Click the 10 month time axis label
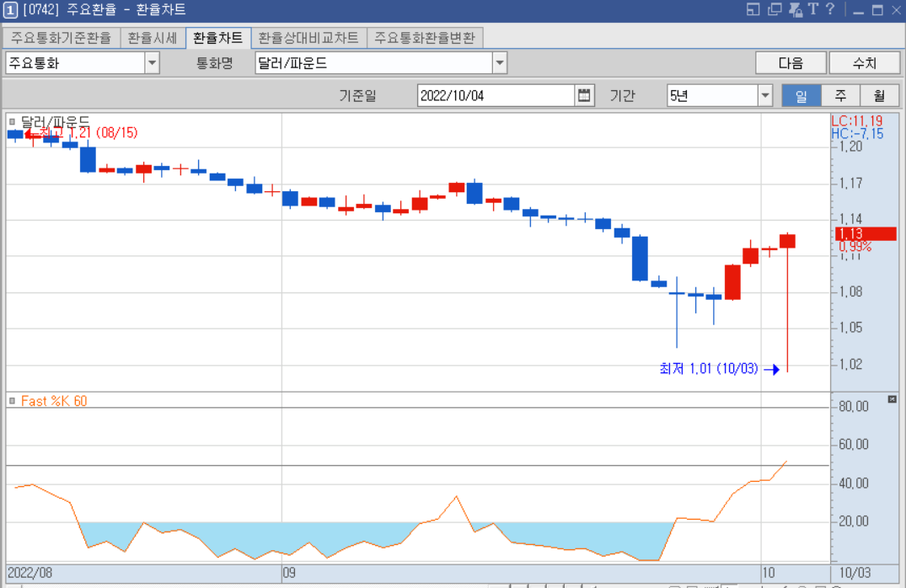The width and height of the screenshot is (906, 588). pyautogui.click(x=769, y=573)
